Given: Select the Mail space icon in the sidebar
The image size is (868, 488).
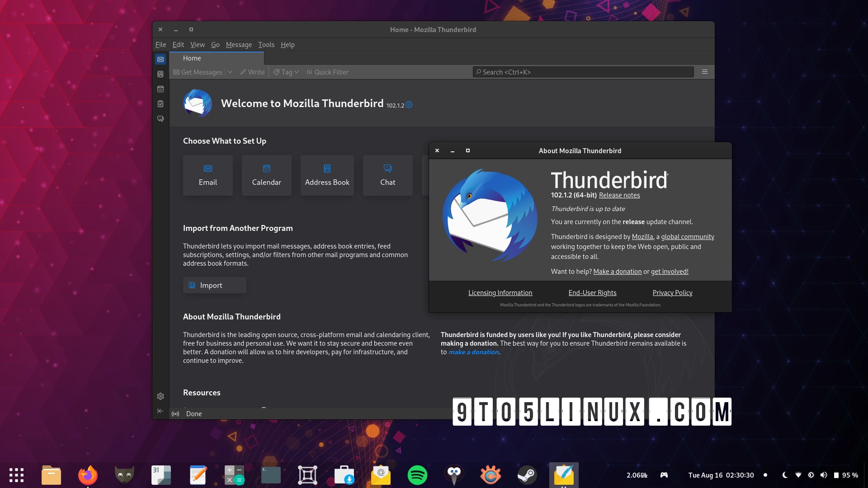Looking at the screenshot, I should [160, 59].
